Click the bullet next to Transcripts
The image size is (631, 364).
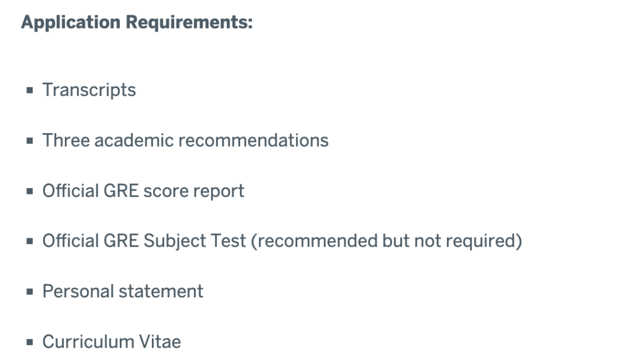point(29,90)
